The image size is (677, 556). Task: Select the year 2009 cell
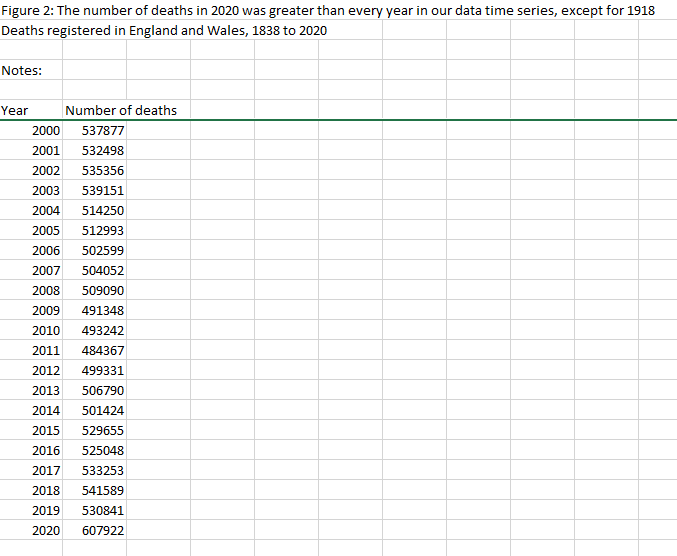point(45,310)
